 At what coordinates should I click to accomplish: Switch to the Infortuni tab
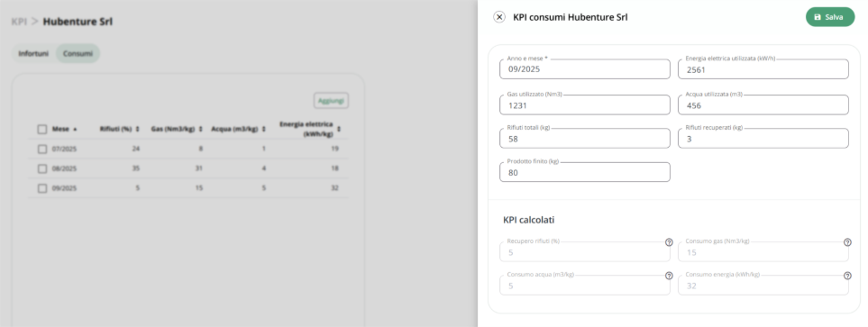[x=33, y=54]
